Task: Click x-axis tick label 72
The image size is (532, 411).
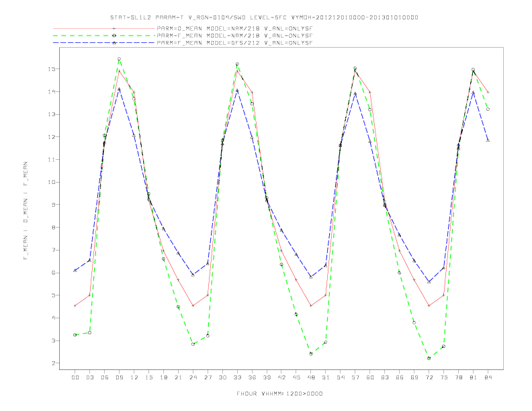Action: [x=429, y=377]
